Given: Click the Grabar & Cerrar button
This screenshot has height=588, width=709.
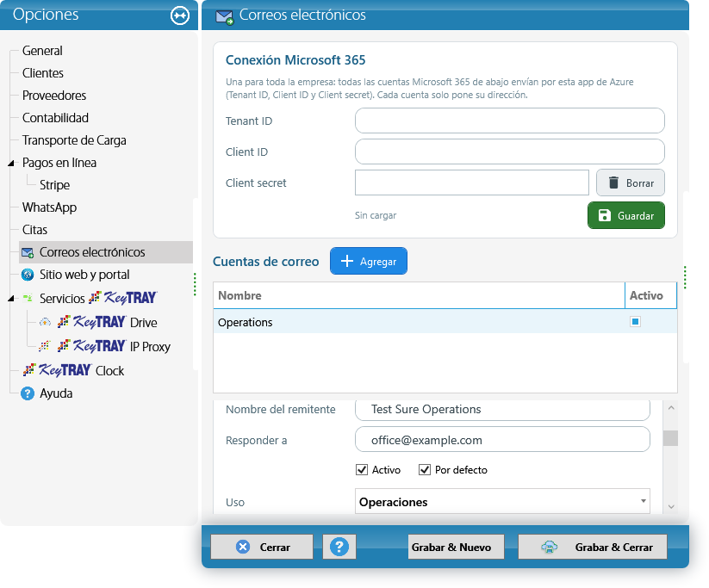Looking at the screenshot, I should [x=593, y=547].
